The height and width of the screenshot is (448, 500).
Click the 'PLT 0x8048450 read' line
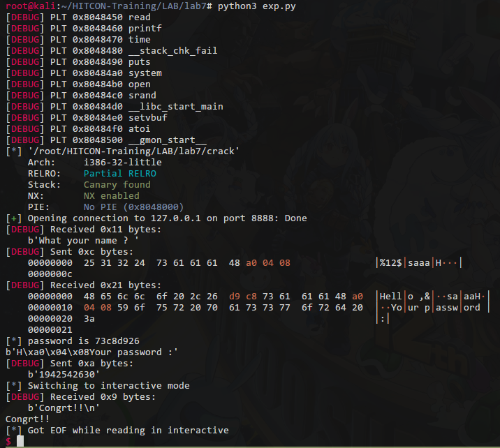point(78,17)
